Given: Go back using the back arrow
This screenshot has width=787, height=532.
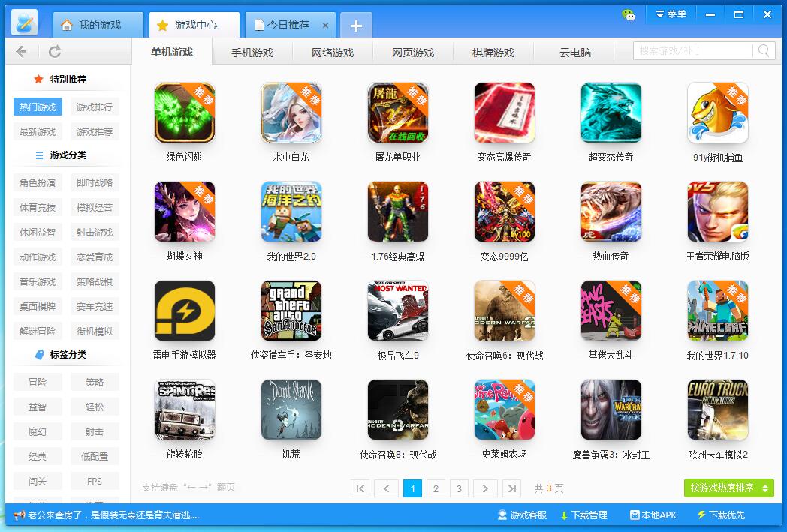Looking at the screenshot, I should [x=21, y=50].
